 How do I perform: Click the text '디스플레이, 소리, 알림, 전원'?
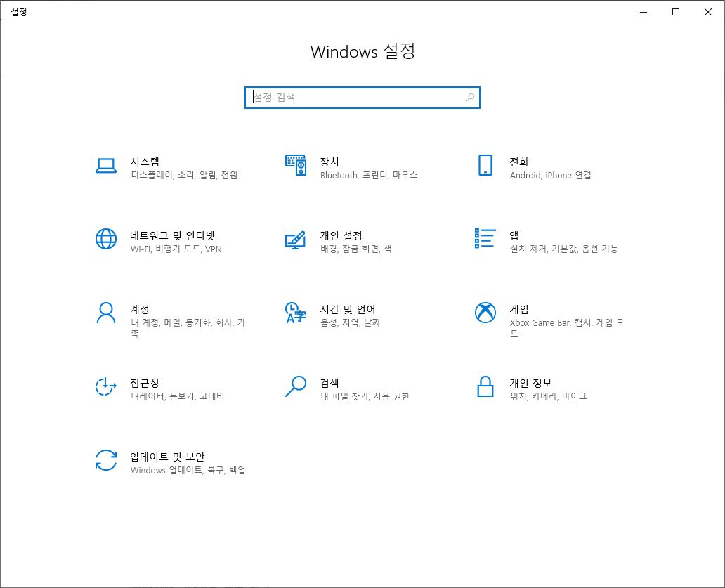tap(184, 175)
